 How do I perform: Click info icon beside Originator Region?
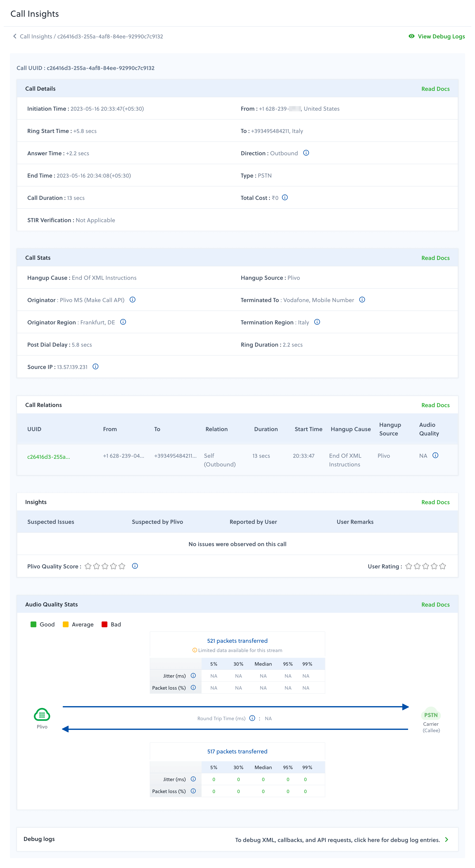click(x=123, y=322)
